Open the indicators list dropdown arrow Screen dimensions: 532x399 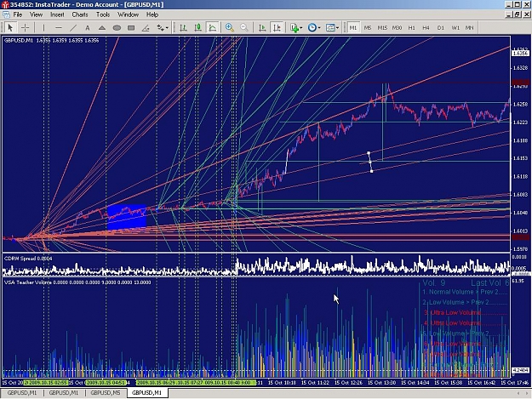click(x=301, y=28)
